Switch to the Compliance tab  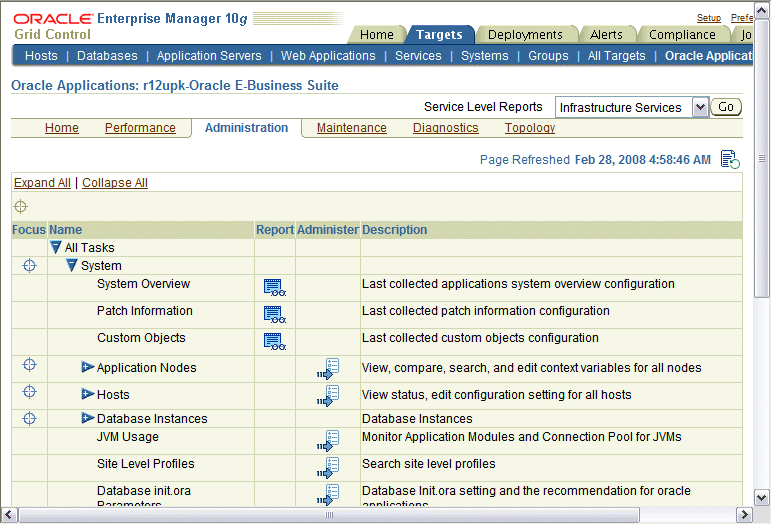coord(682,34)
